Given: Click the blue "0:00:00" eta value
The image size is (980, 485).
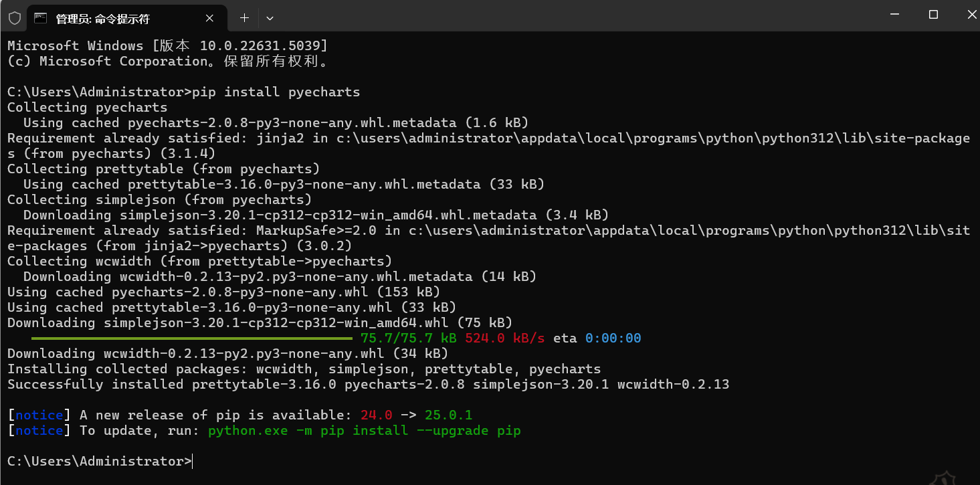Looking at the screenshot, I should tap(613, 338).
